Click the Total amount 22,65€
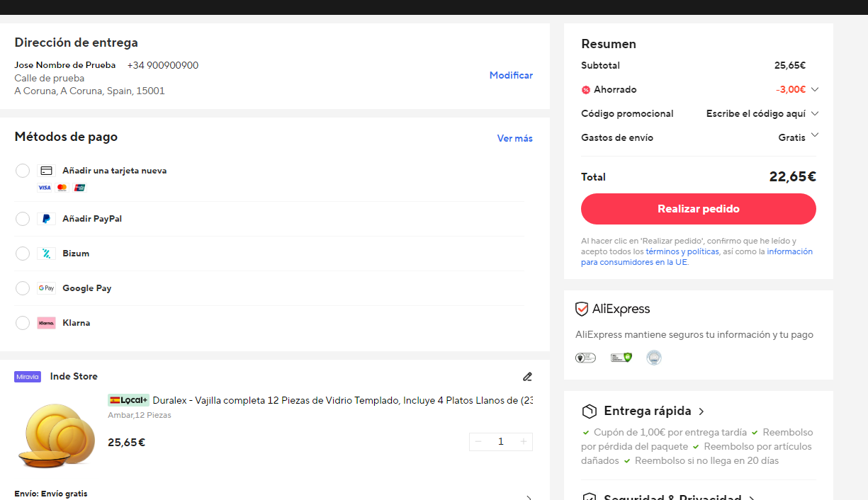Image resolution: width=868 pixels, height=500 pixels. click(x=793, y=177)
